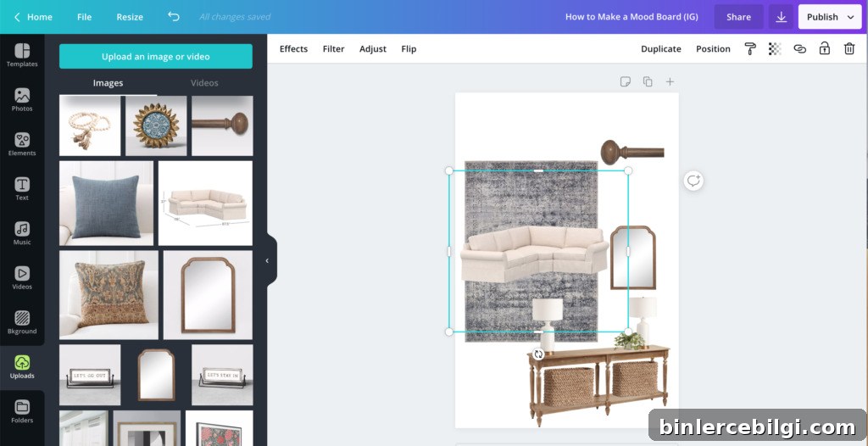The image size is (868, 446).
Task: Click the download icon button
Action: pos(781,17)
